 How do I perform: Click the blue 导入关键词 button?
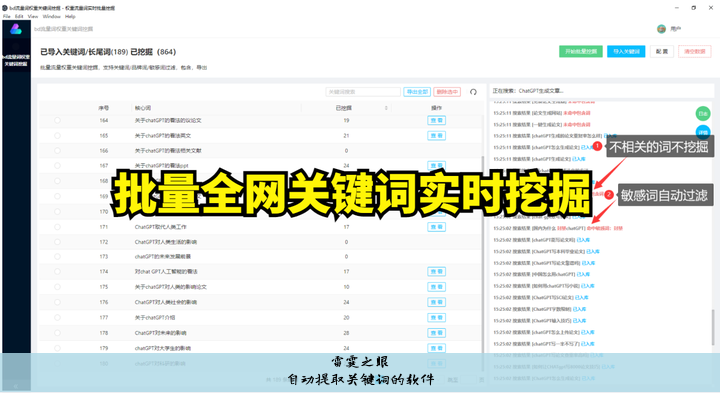pyautogui.click(x=626, y=51)
